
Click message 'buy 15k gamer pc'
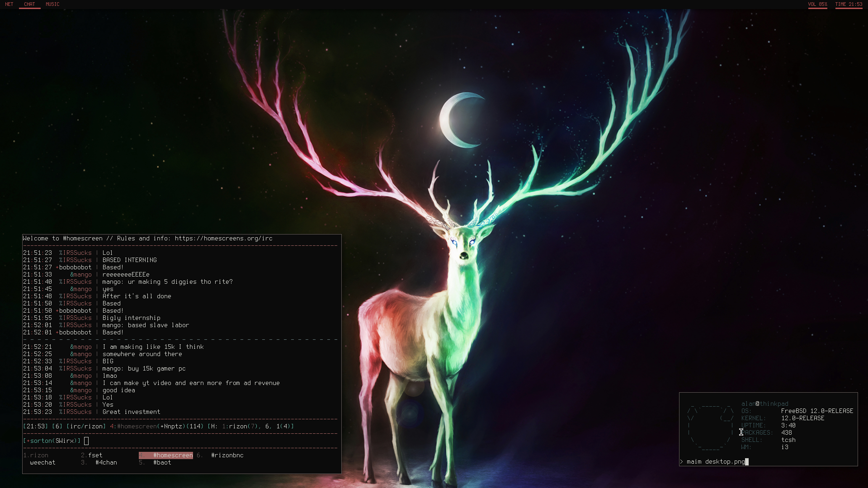(x=157, y=368)
